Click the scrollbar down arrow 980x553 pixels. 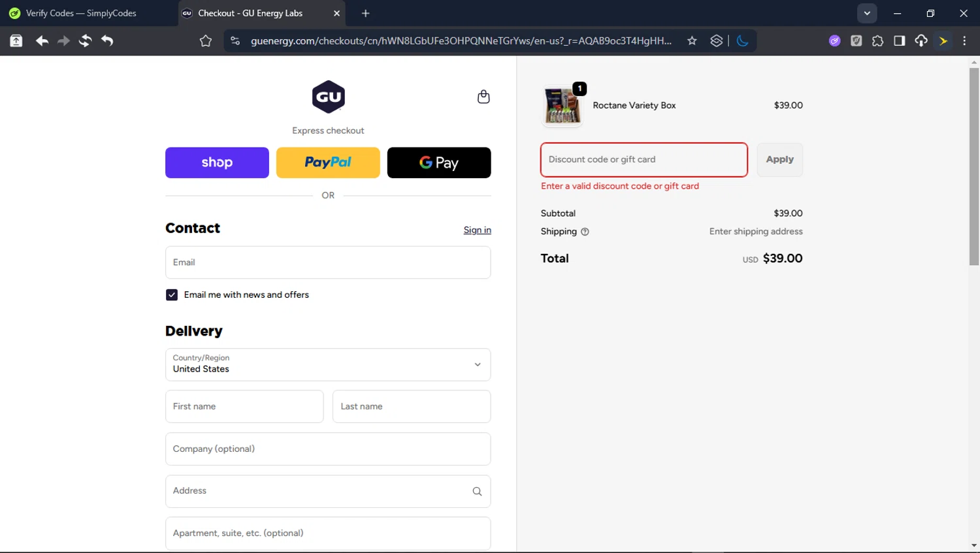click(973, 545)
